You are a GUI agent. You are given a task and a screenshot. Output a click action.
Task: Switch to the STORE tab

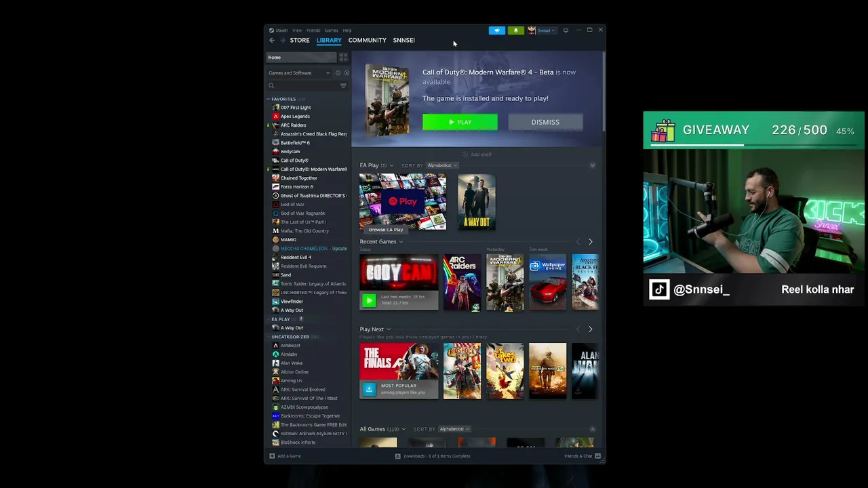[300, 40]
